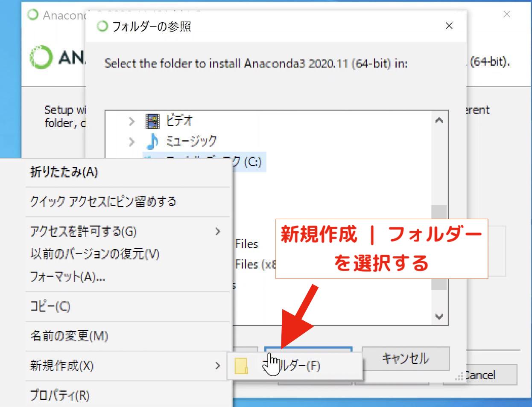
Task: Select 名前の変更 menu entry
Action: [69, 336]
